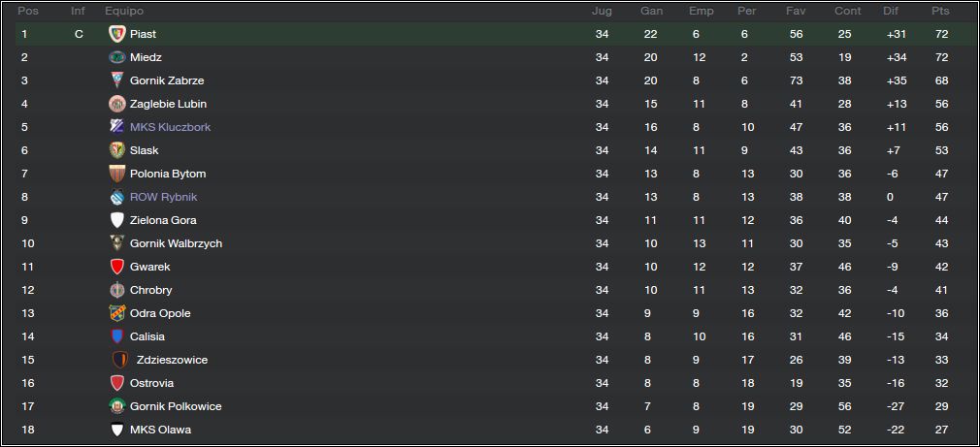The width and height of the screenshot is (980, 447).
Task: Click the Zaglebie Lubin club logo
Action: [116, 104]
